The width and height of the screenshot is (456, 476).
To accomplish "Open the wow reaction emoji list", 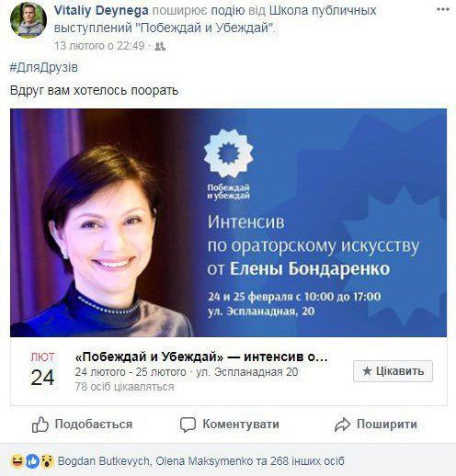I will click(47, 461).
